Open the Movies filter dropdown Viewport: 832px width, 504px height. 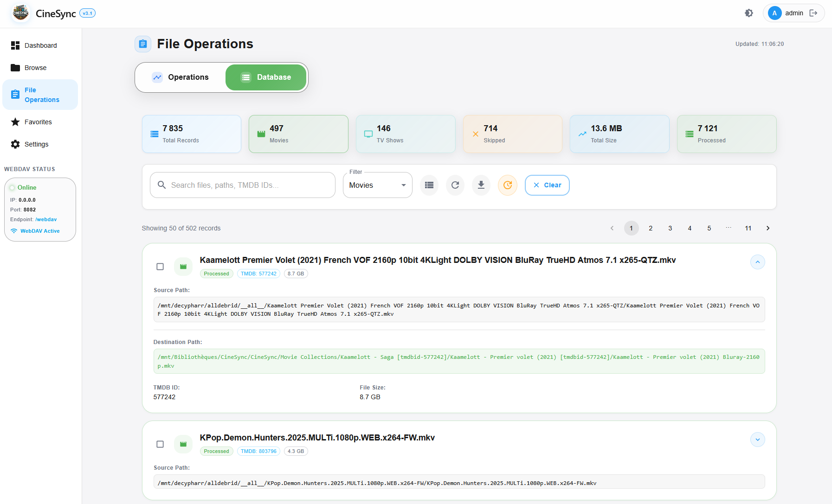pyautogui.click(x=377, y=185)
